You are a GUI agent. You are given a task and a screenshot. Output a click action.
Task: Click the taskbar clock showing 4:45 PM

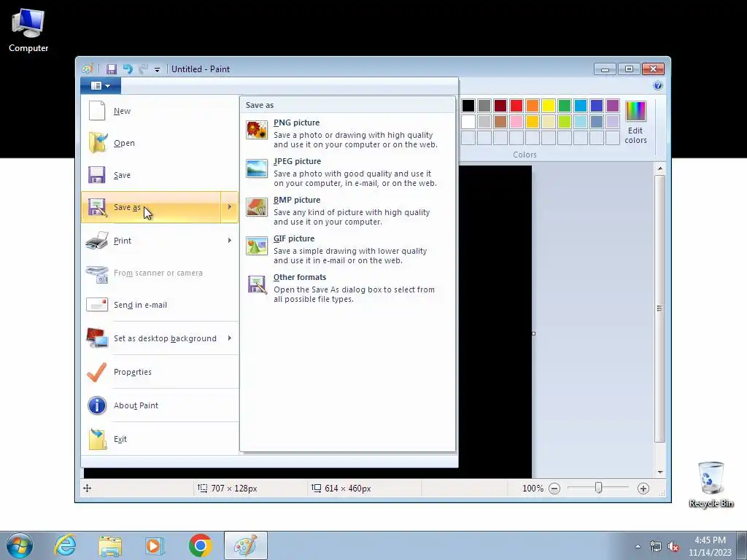pyautogui.click(x=710, y=545)
